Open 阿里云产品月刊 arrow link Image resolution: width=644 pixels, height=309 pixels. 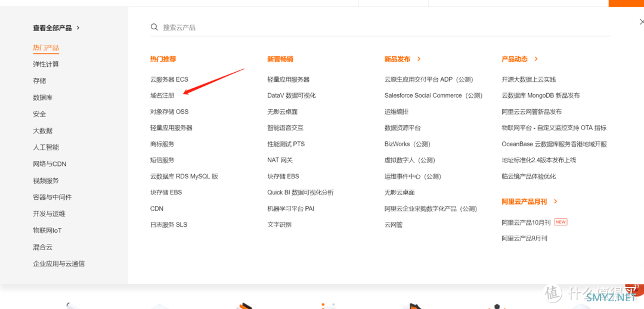[x=555, y=202]
